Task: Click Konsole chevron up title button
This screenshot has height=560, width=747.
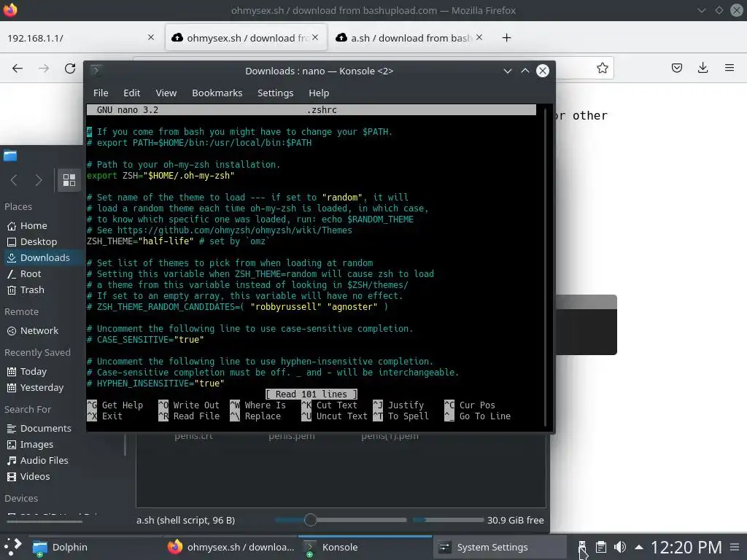Action: click(x=525, y=71)
